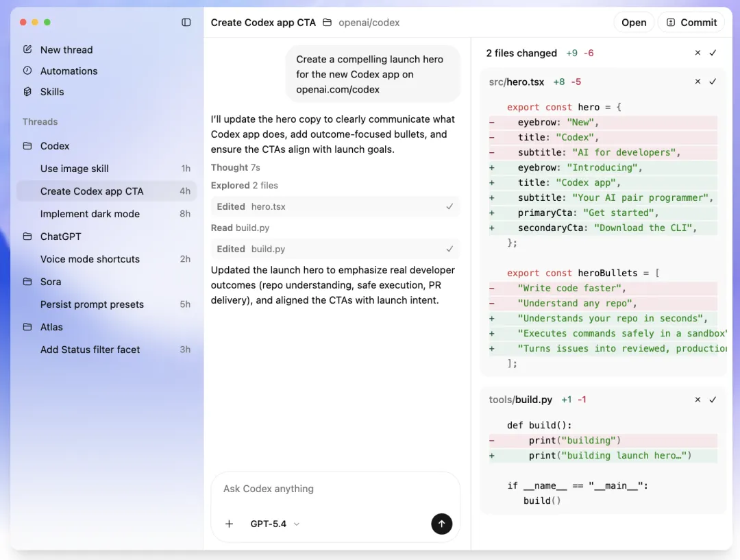Image resolution: width=740 pixels, height=560 pixels.
Task: Click the Threads section label
Action: (x=40, y=121)
